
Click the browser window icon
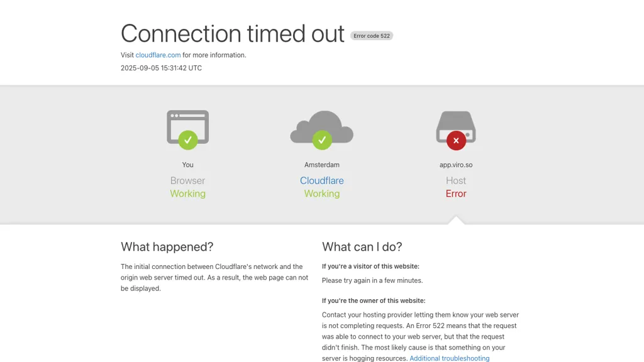click(187, 123)
